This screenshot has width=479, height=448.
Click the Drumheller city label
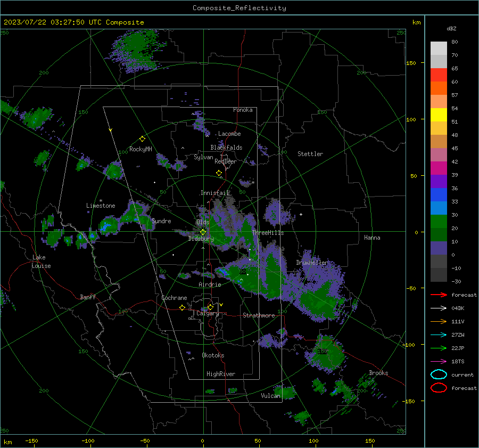(x=311, y=263)
